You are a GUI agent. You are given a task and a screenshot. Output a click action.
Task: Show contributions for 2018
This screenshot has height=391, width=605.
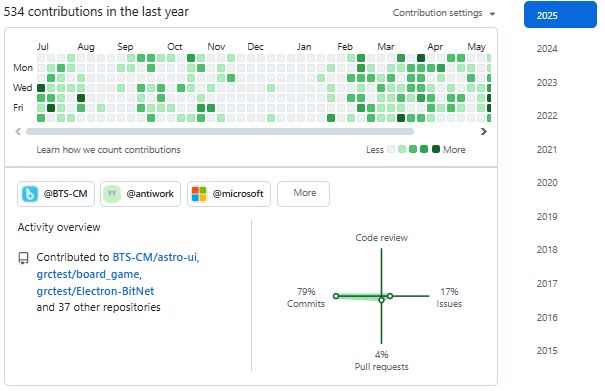547,250
